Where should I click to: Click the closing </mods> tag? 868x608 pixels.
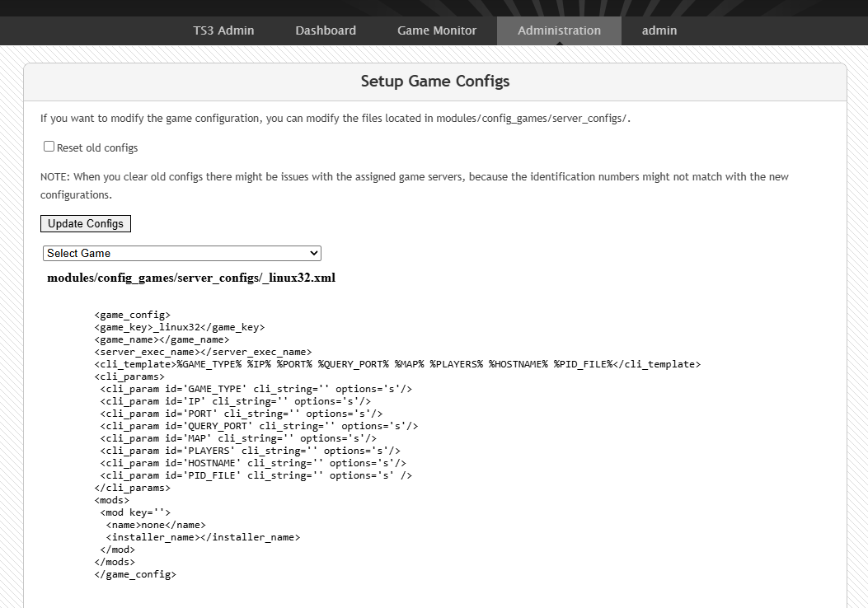[115, 562]
